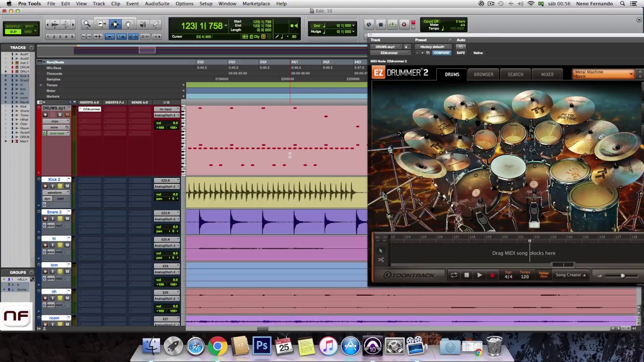Open Google Chrome from the dock
Image resolution: width=644 pixels, height=362 pixels.
218,346
